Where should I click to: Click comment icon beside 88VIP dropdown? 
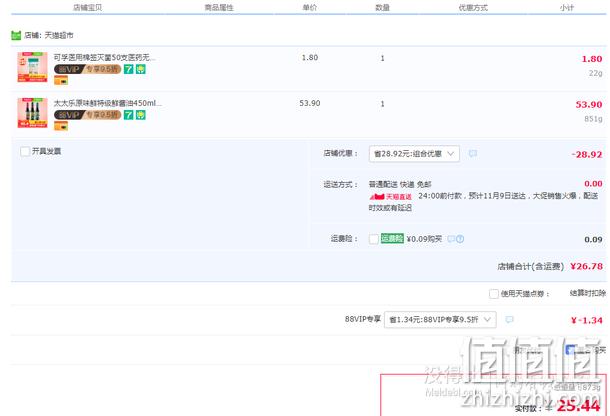tap(509, 319)
